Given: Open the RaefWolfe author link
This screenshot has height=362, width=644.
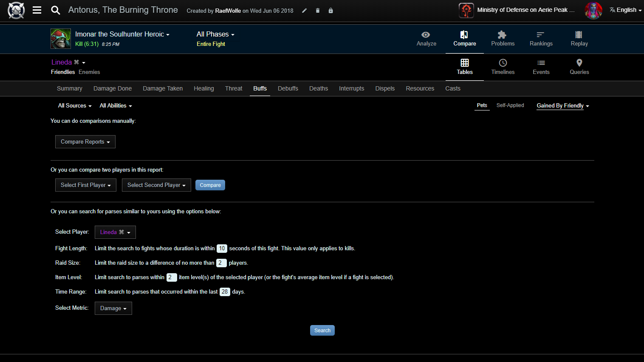Looking at the screenshot, I should 228,11.
